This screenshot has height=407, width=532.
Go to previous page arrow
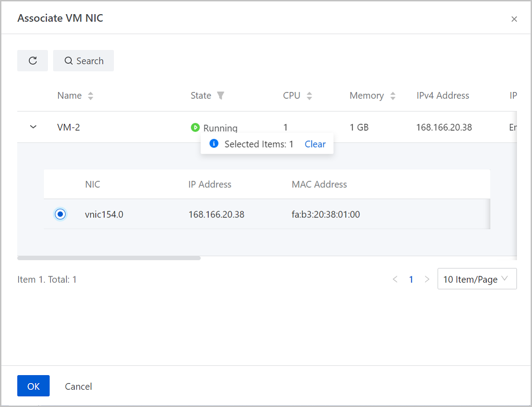click(395, 279)
